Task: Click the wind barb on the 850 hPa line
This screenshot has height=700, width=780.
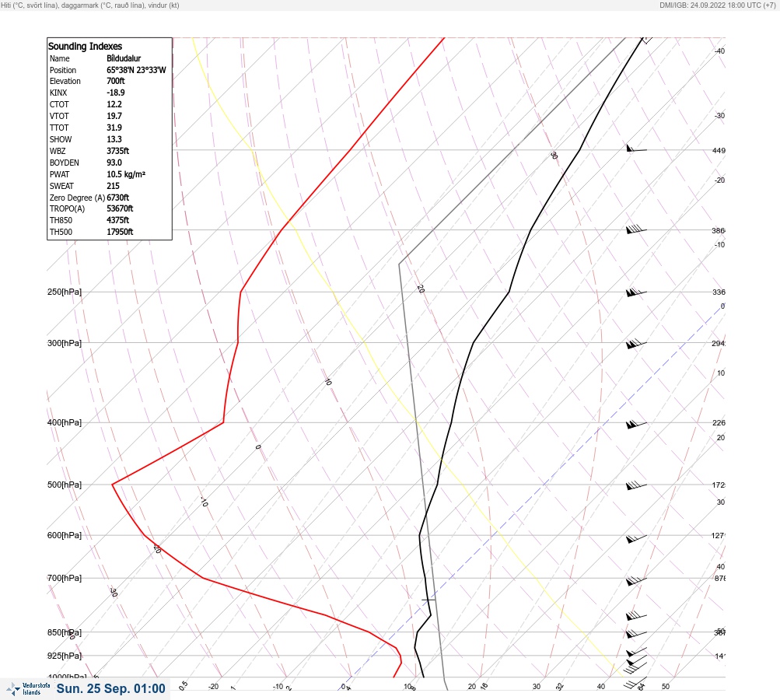Action: [x=636, y=634]
